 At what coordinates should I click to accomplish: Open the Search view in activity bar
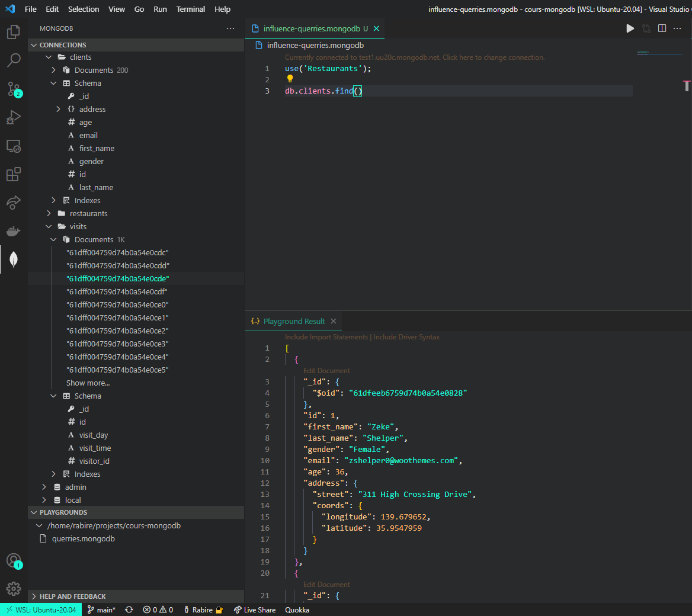[x=14, y=60]
